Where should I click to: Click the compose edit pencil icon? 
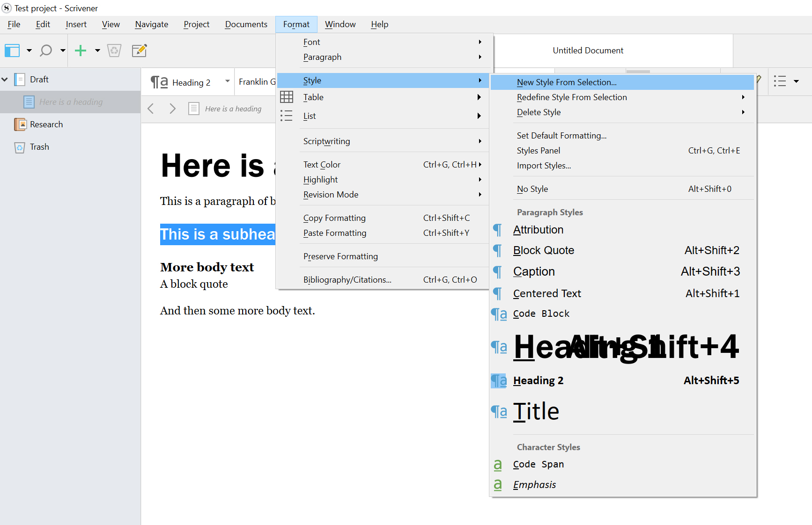point(140,50)
